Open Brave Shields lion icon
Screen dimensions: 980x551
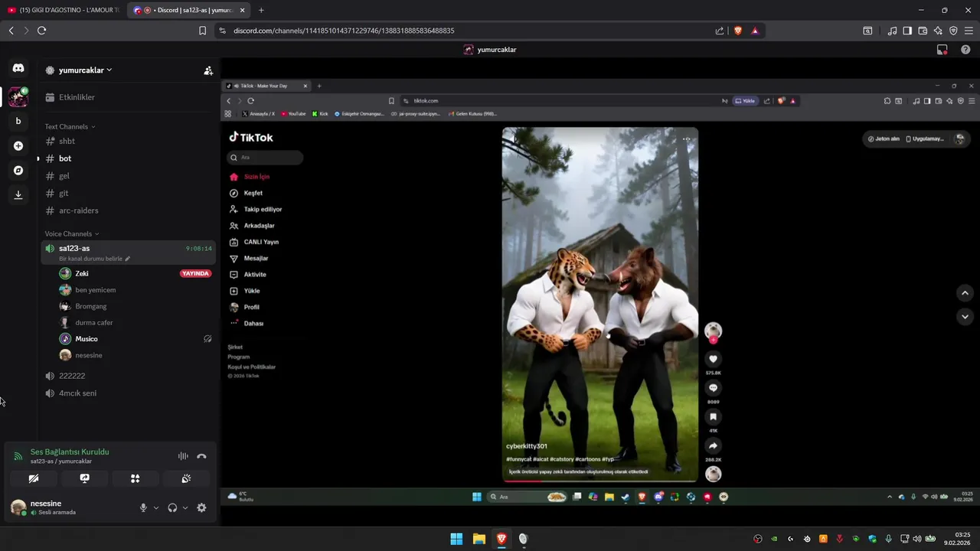pos(738,31)
